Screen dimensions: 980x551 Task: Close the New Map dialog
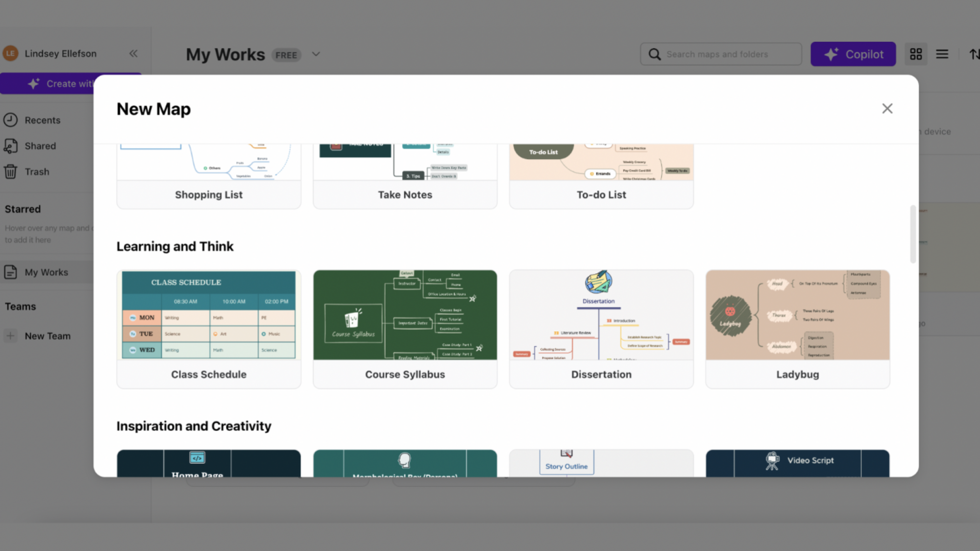click(x=887, y=109)
